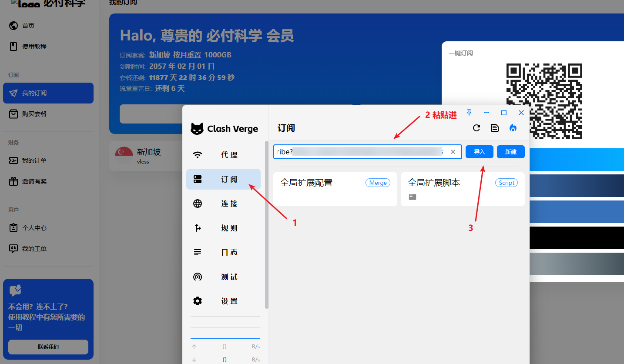The width and height of the screenshot is (624, 364).
Task: Click the Merge tag on 全局扩展配置
Action: tap(378, 183)
